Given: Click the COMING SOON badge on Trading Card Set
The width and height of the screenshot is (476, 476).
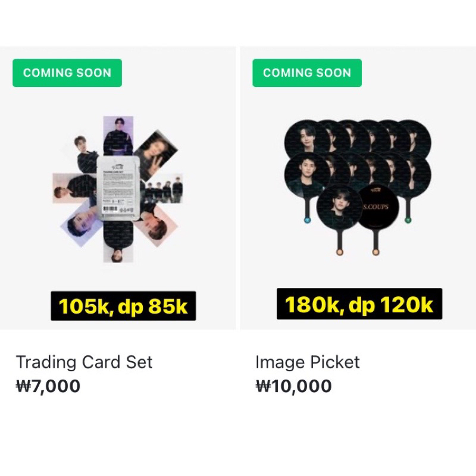Looking at the screenshot, I should click(67, 73).
